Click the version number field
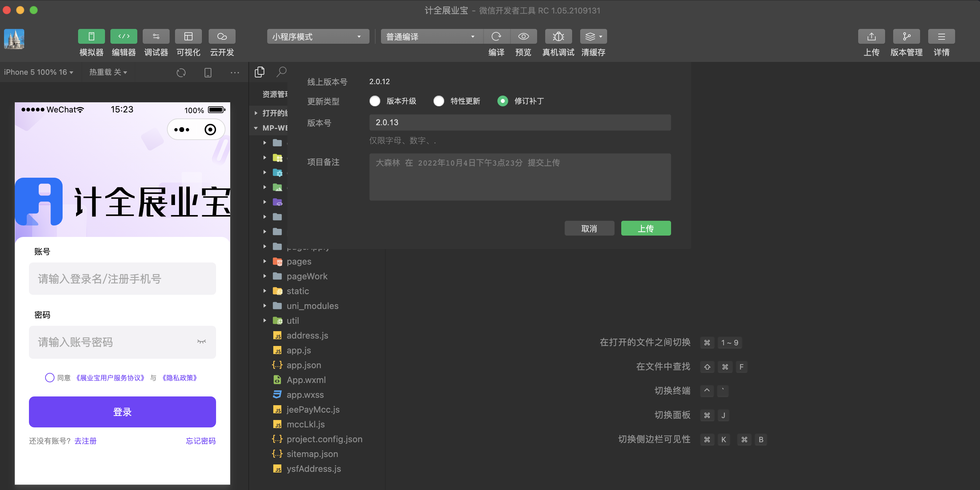The image size is (980, 490). (x=520, y=123)
